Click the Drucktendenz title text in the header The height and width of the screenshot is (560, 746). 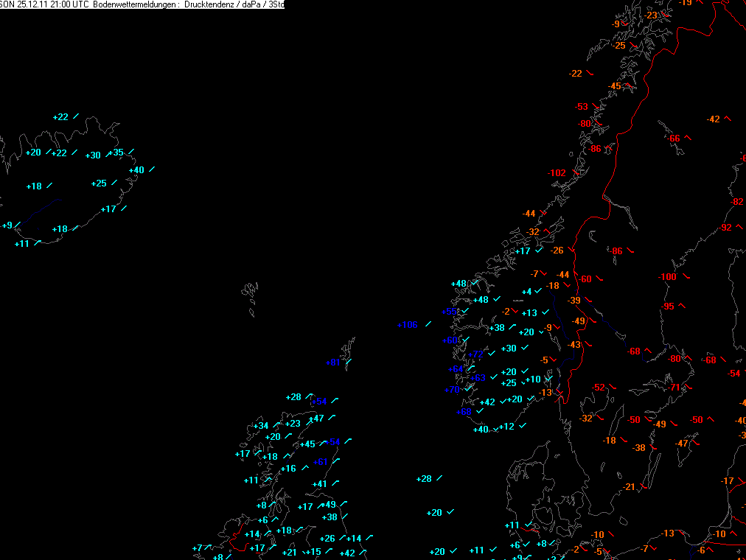pos(212,4)
